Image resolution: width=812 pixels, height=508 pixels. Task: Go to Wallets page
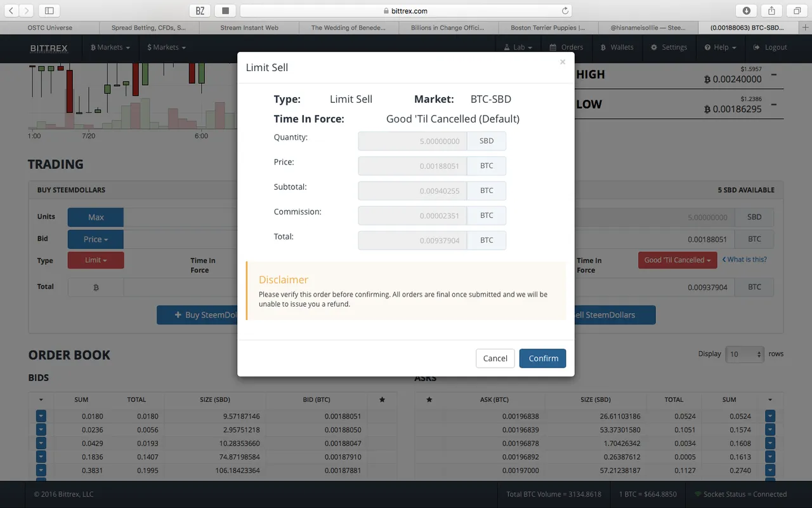616,48
